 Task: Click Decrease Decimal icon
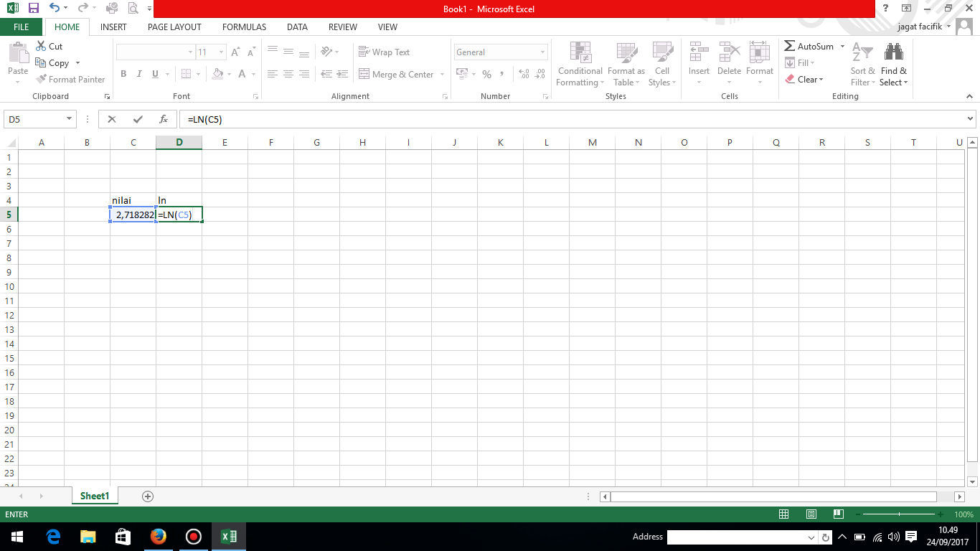tap(540, 74)
